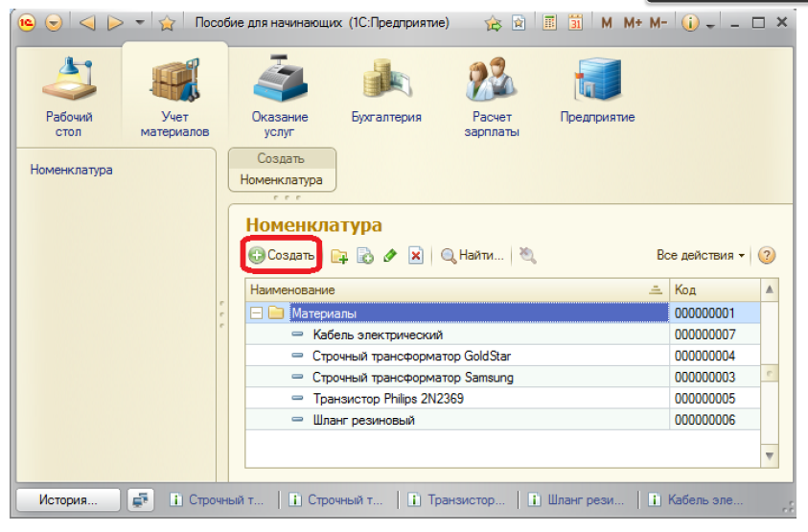Image resolution: width=808 pixels, height=532 pixels.
Task: Open the calculator icon
Action: pos(550,23)
